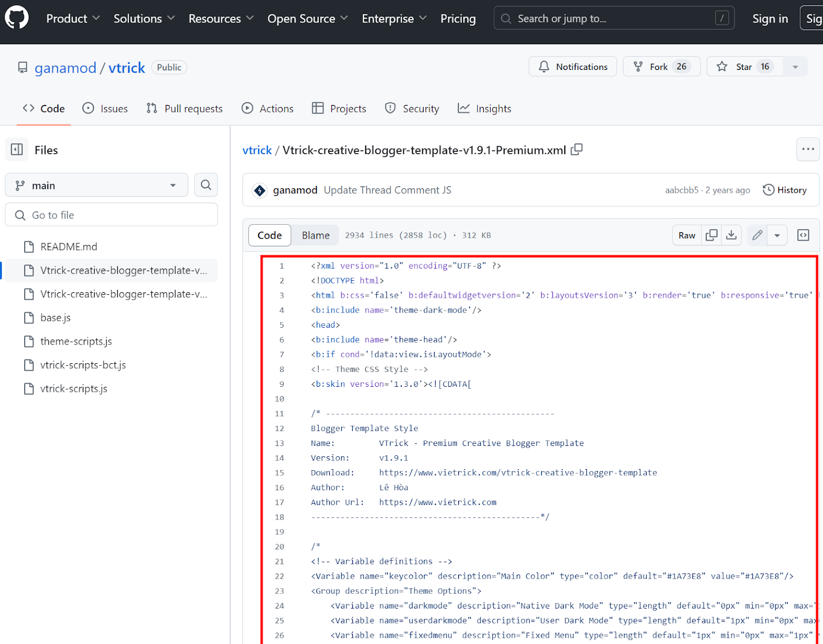Expand the edit options dropdown arrow
Viewport: 823px width, 644px height.
pyautogui.click(x=777, y=235)
